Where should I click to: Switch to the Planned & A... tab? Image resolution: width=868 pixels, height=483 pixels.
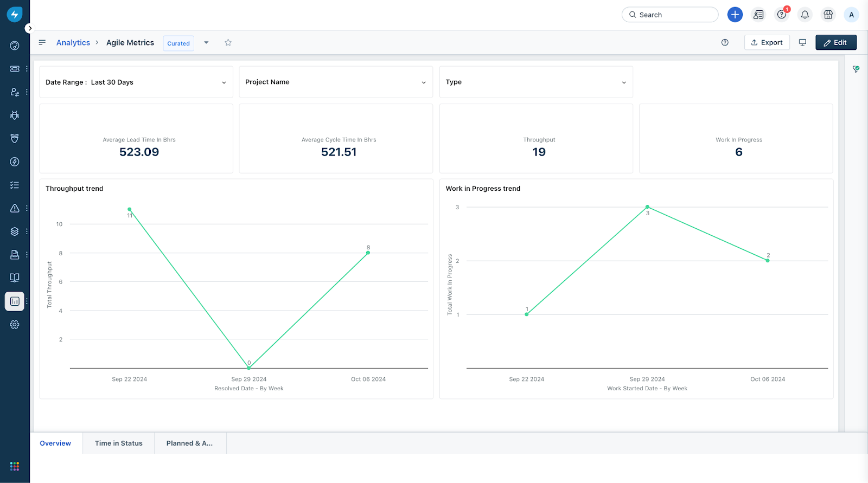[189, 443]
